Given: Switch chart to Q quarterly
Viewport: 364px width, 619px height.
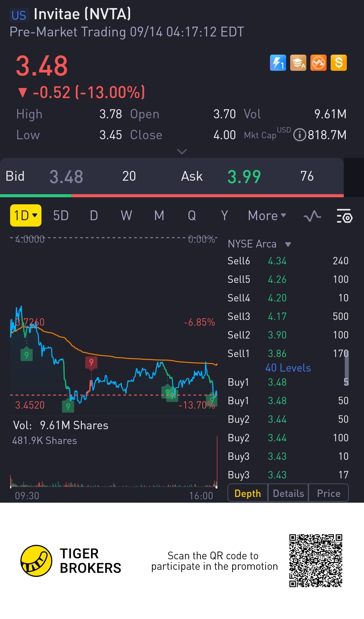Looking at the screenshot, I should tap(192, 215).
